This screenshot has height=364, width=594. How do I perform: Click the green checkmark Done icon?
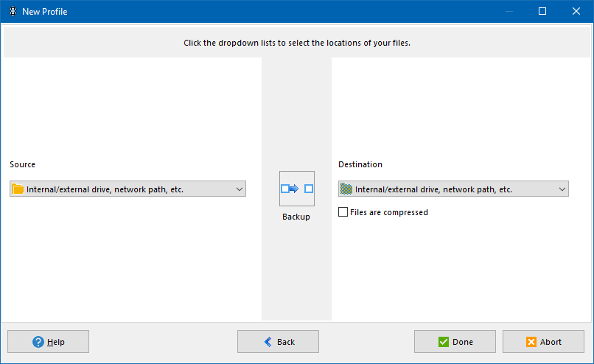[444, 342]
